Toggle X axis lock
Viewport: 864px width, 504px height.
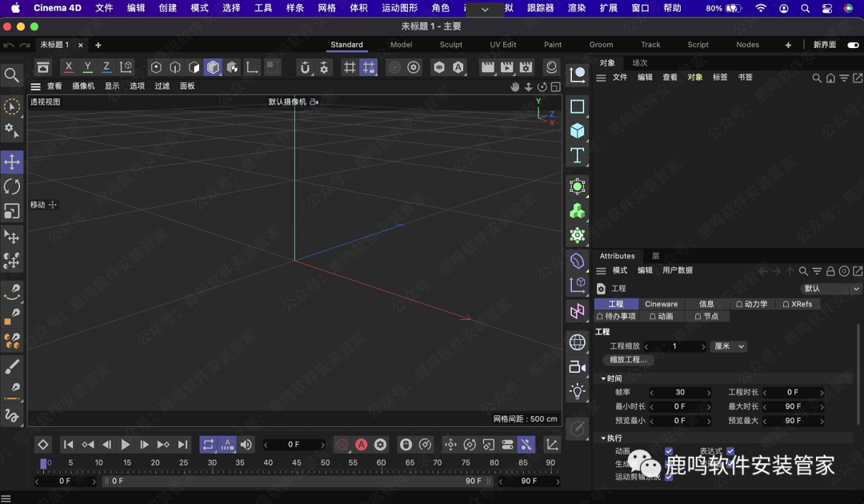[x=69, y=67]
